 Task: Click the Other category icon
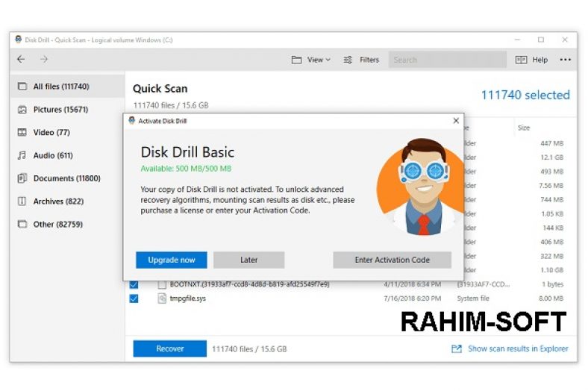[x=22, y=224]
